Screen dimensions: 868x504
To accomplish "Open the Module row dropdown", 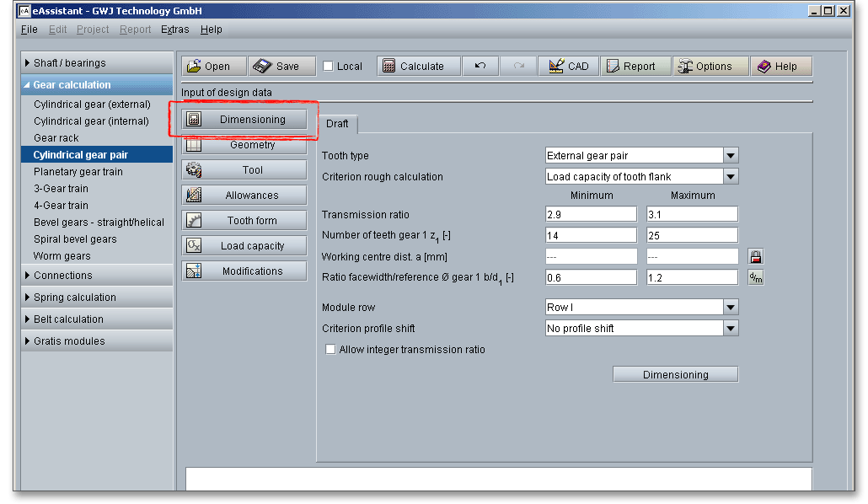I will coord(731,308).
